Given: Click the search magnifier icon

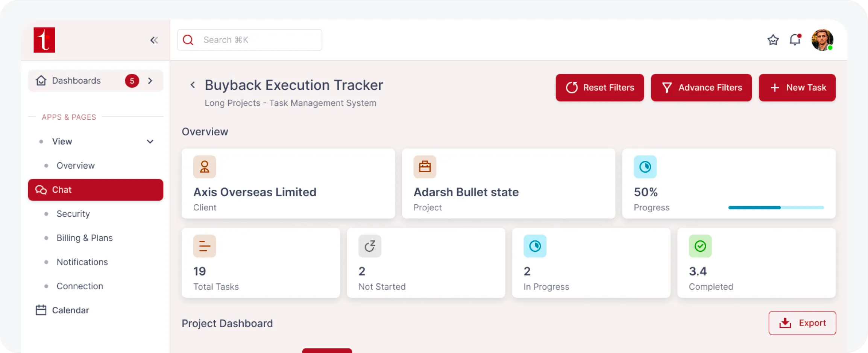Looking at the screenshot, I should (188, 40).
